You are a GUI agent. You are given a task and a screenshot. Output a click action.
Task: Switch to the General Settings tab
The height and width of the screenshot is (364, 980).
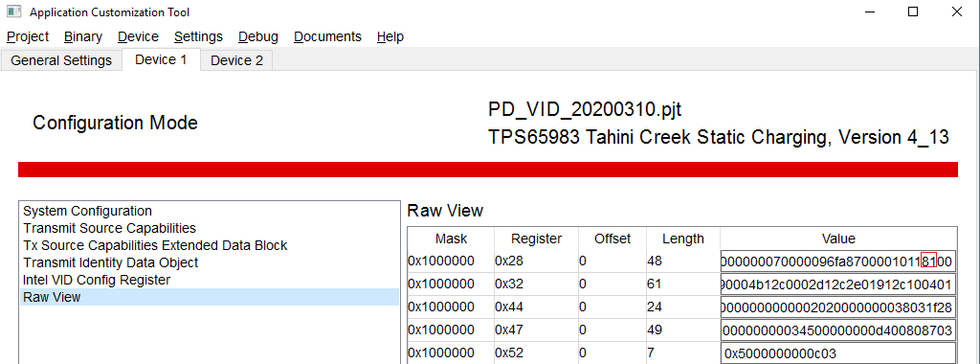coord(61,60)
